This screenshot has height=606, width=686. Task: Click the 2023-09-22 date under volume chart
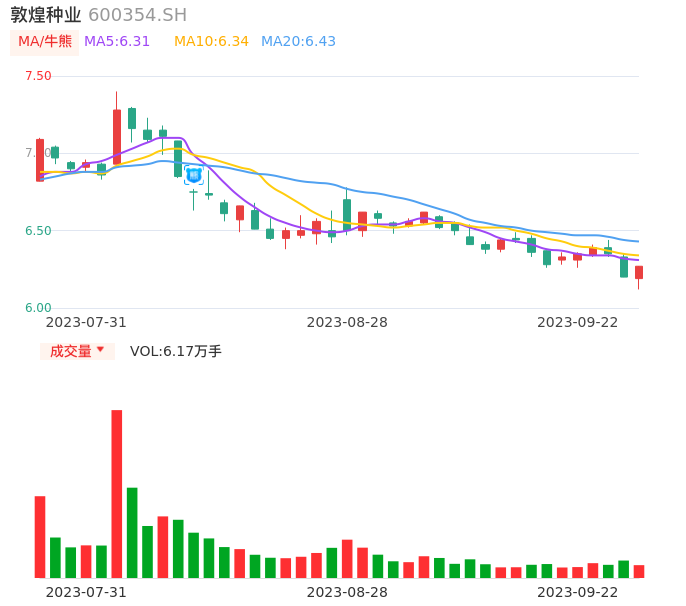(578, 592)
